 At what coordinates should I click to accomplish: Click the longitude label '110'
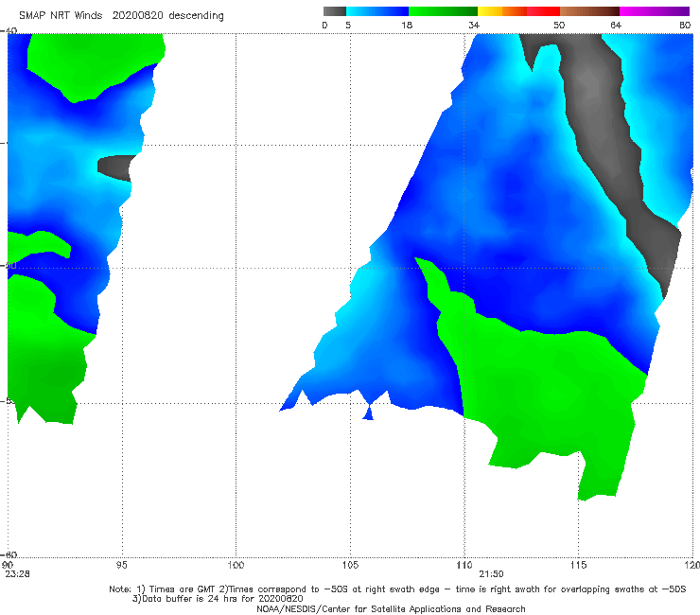point(464,565)
